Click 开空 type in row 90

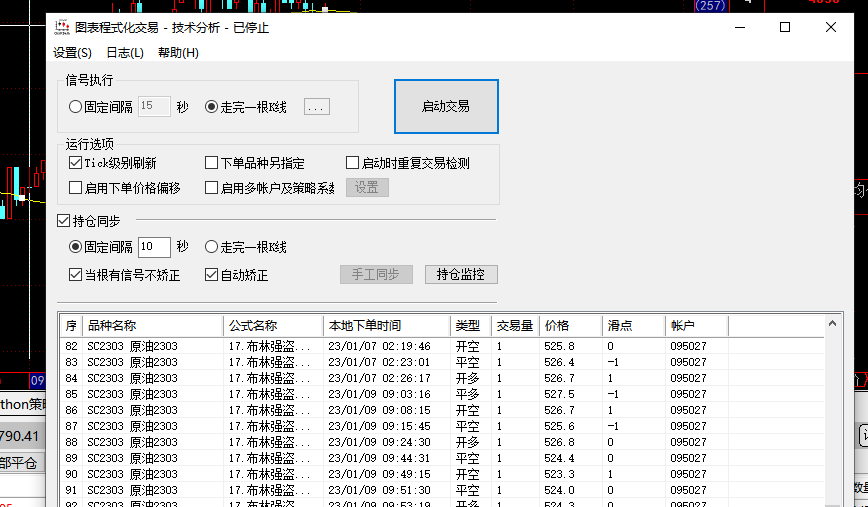[x=467, y=474]
